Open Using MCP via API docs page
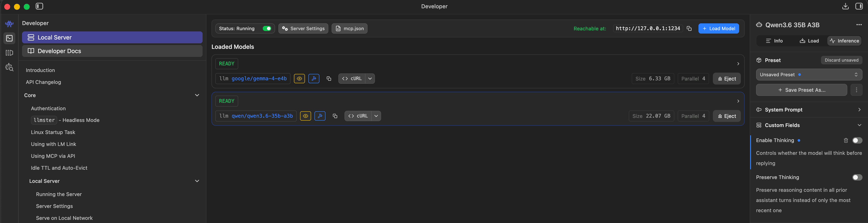The width and height of the screenshot is (868, 223). 53,156
